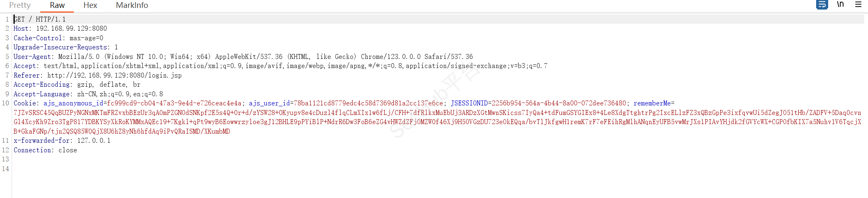This screenshot has width=868, height=198.
Task: Switch to the MarkInfo tab
Action: 132,5
